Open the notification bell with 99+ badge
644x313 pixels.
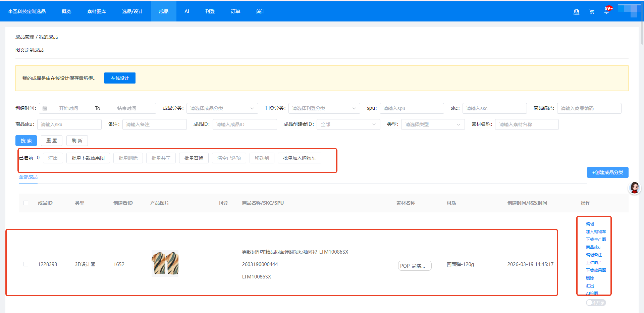click(x=606, y=11)
